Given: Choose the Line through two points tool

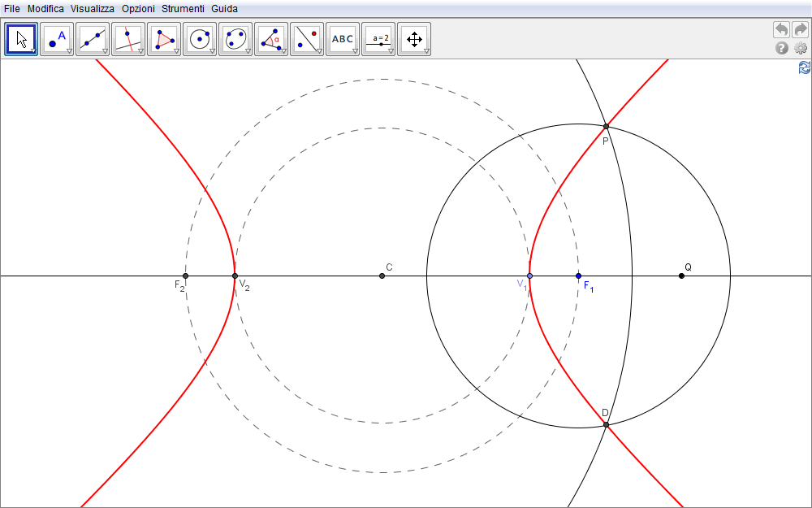Looking at the screenshot, I should (x=93, y=39).
